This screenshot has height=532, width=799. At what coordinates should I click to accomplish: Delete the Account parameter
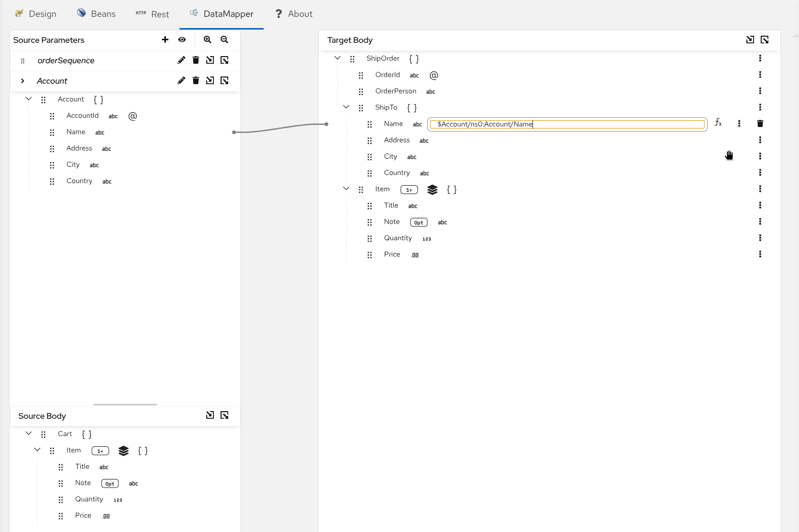pos(196,81)
